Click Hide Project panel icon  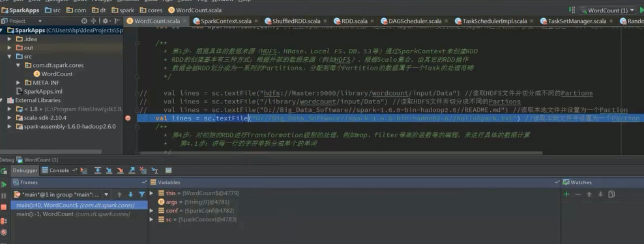117,21
